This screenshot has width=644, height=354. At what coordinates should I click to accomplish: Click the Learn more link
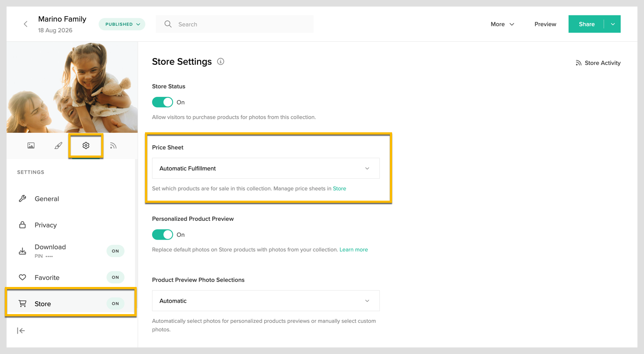pyautogui.click(x=354, y=249)
